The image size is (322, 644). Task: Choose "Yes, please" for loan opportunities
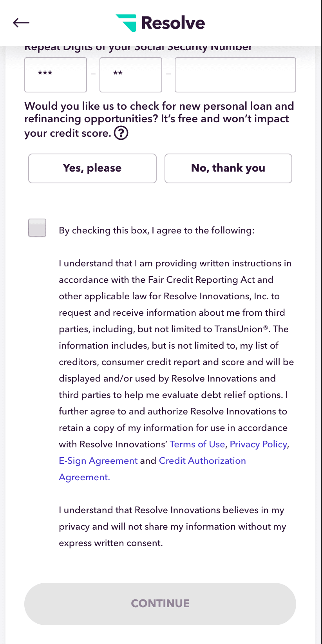tap(92, 168)
